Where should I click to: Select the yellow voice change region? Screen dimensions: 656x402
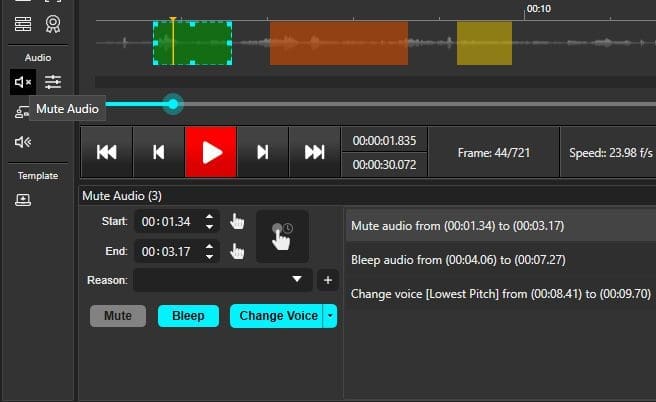click(484, 44)
